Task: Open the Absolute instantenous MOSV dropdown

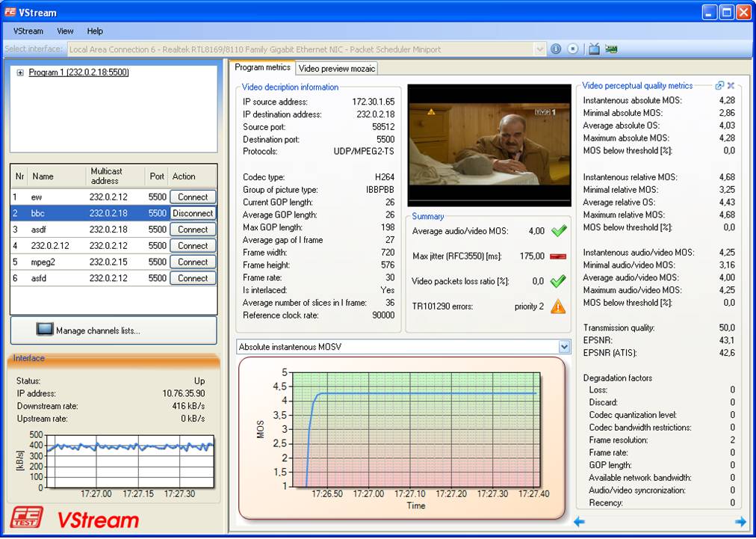Action: pos(564,347)
